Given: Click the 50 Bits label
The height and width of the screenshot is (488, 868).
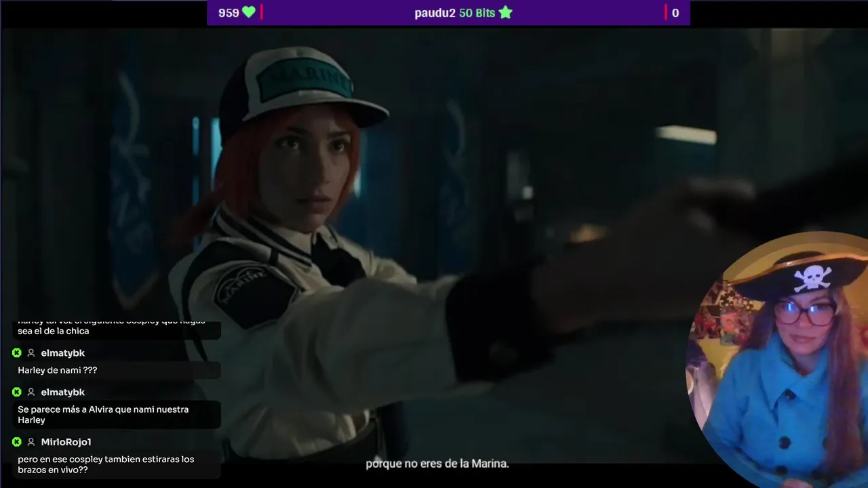Looking at the screenshot, I should [477, 13].
